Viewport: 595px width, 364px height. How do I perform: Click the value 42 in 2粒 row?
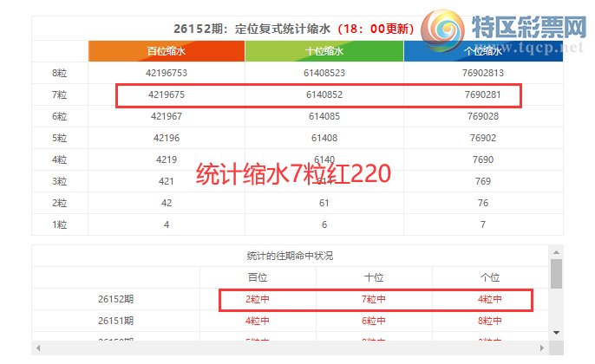[167, 203]
